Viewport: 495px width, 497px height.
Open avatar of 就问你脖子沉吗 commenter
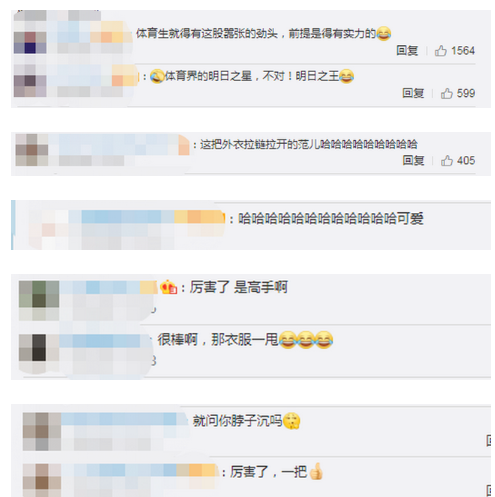click(42, 432)
